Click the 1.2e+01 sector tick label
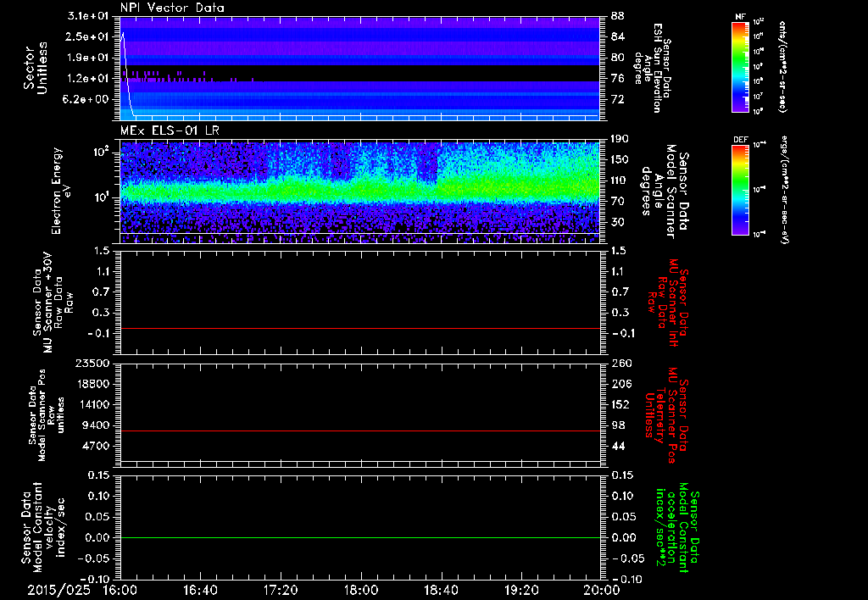 tap(90, 79)
